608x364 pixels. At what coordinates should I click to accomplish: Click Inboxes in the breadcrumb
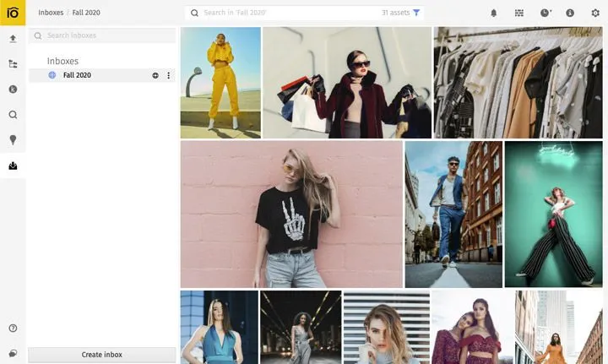tap(51, 13)
